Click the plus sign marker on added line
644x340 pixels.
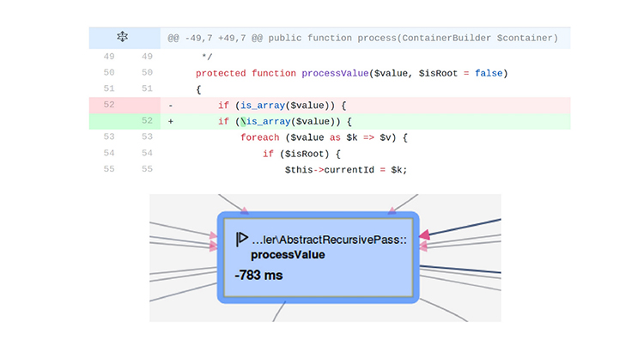tap(171, 122)
